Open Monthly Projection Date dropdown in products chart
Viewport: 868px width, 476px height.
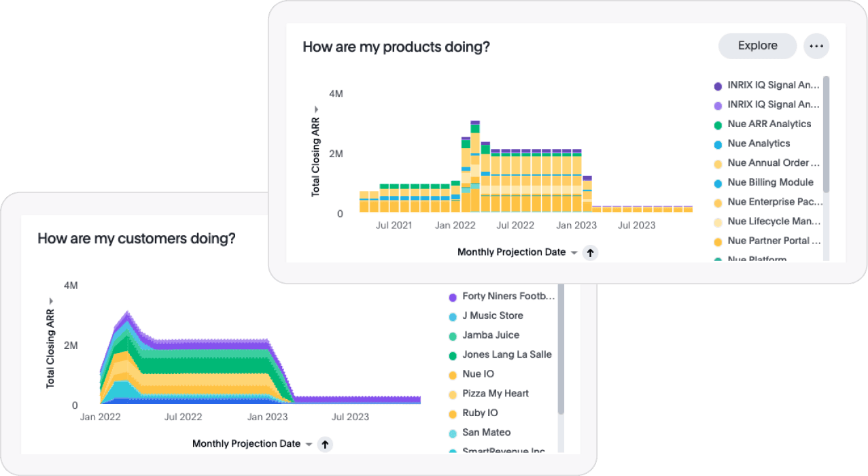574,252
